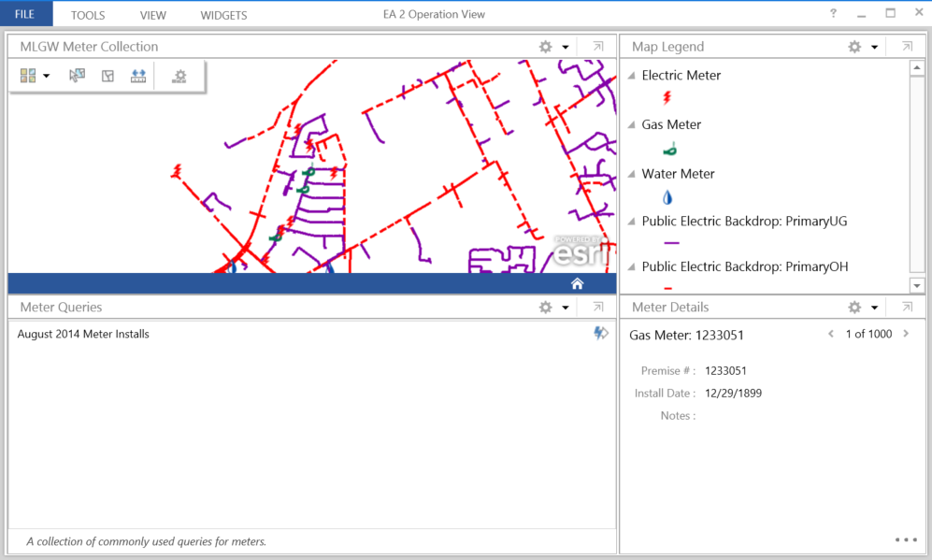Expand the basemap gallery dropdown arrow

point(47,76)
